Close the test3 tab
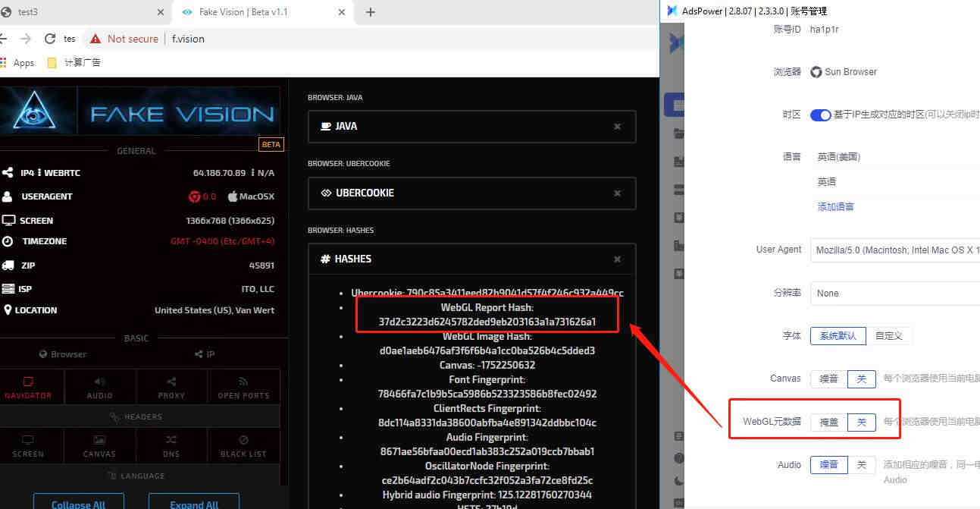980x509 pixels. pyautogui.click(x=161, y=12)
